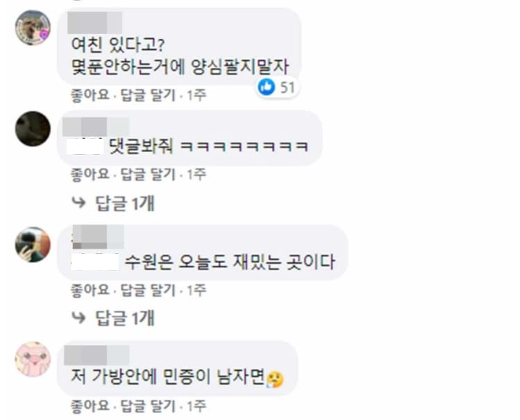Open avatar of the 수원은 오늘도 commenter
Viewport: 520px width, 420px height.
coord(33,244)
